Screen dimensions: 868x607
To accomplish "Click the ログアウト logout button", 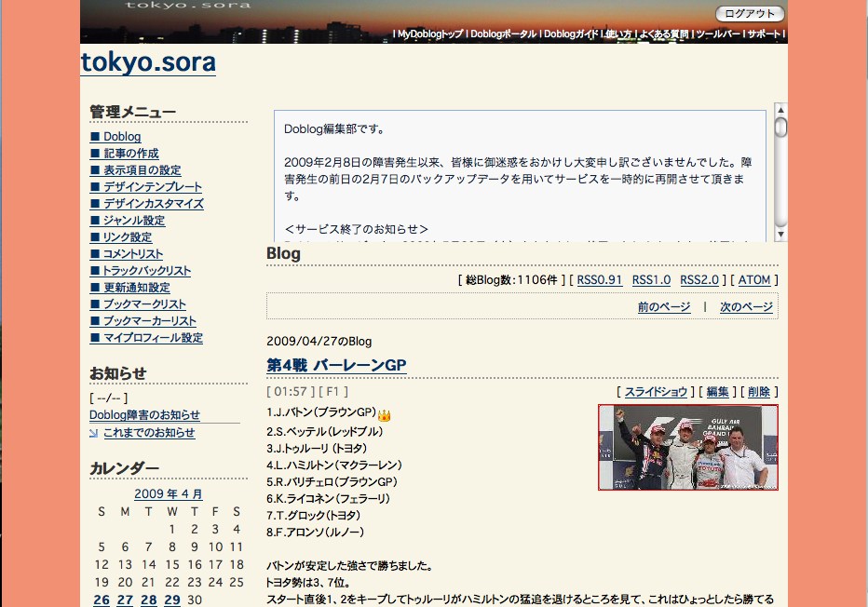I will point(750,13).
